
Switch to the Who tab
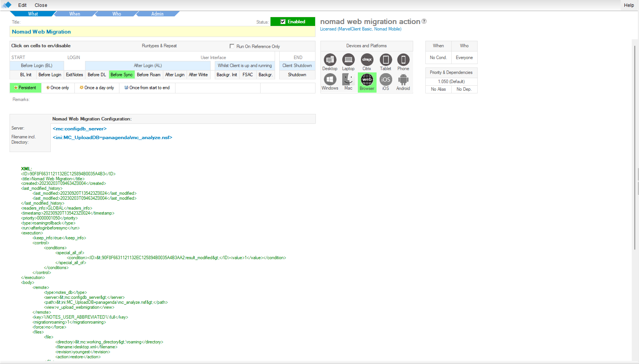tap(117, 14)
